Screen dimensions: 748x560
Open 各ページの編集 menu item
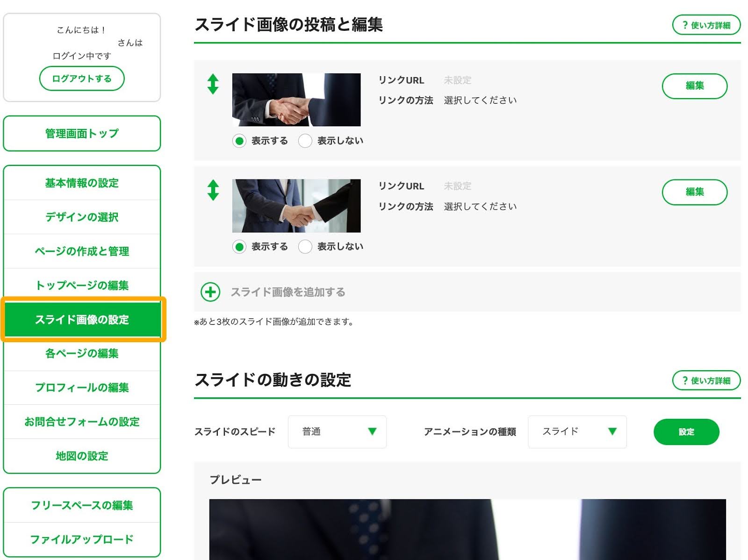(82, 353)
